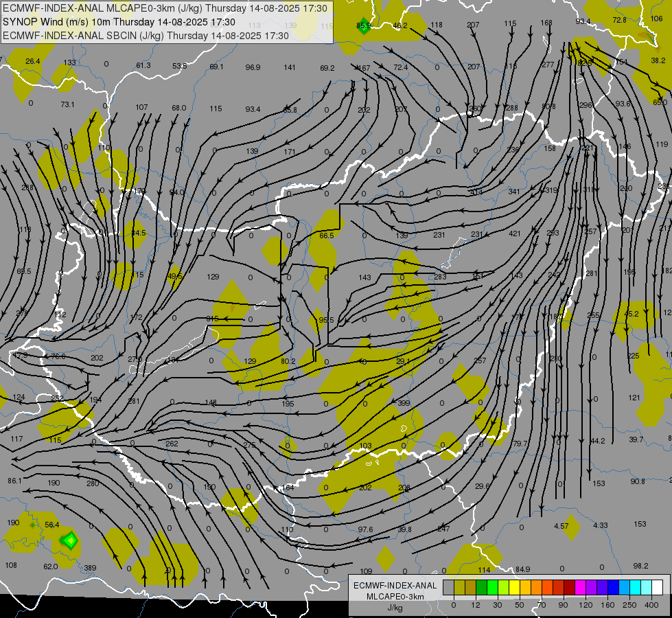This screenshot has width=672, height=618.
Task: Click map value 421
Action: [515, 233]
